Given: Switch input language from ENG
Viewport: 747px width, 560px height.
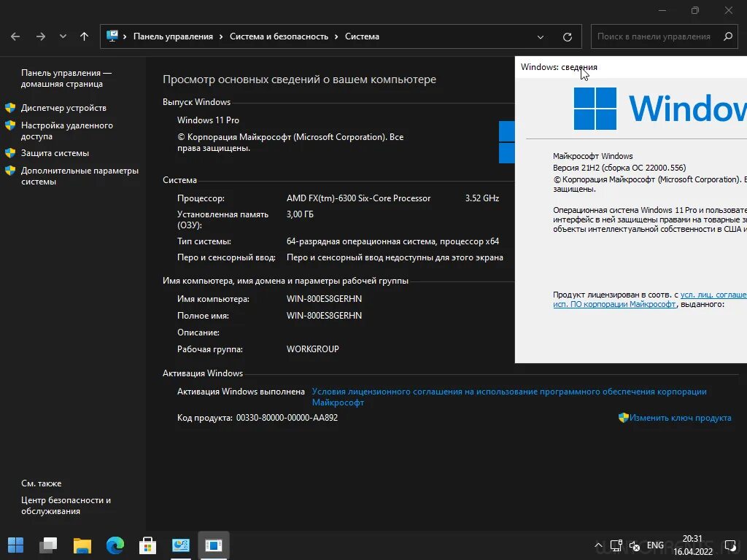Looking at the screenshot, I should pos(655,545).
